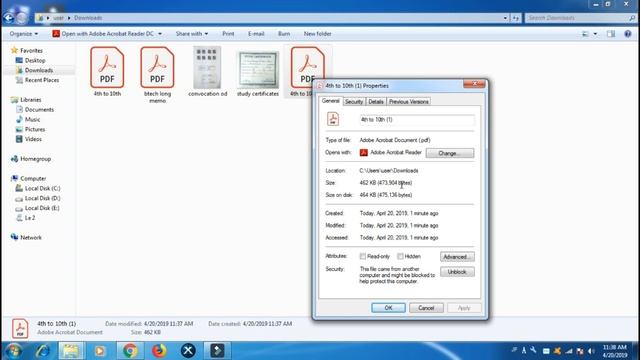Click the taskbar clock

pyautogui.click(x=615, y=351)
